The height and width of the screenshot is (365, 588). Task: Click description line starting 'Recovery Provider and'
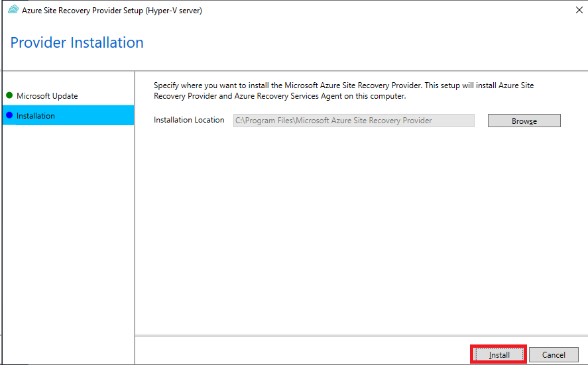280,96
